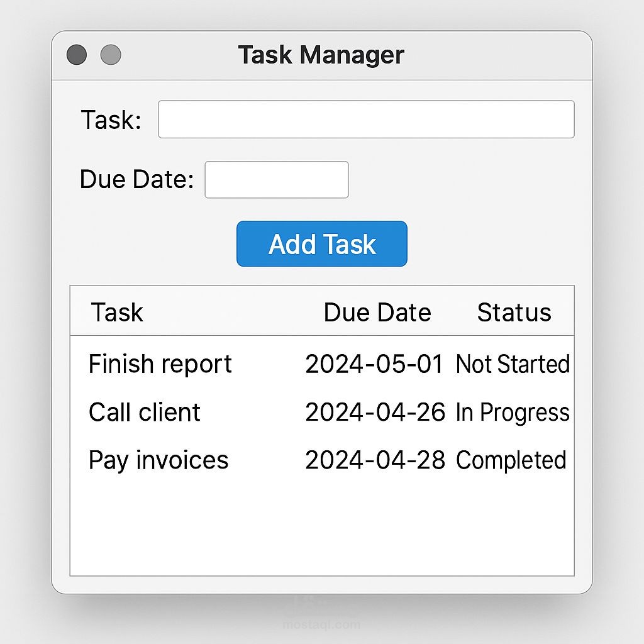Click the Task Manager title bar text
Image resolution: width=644 pixels, height=644 pixels.
tap(321, 55)
